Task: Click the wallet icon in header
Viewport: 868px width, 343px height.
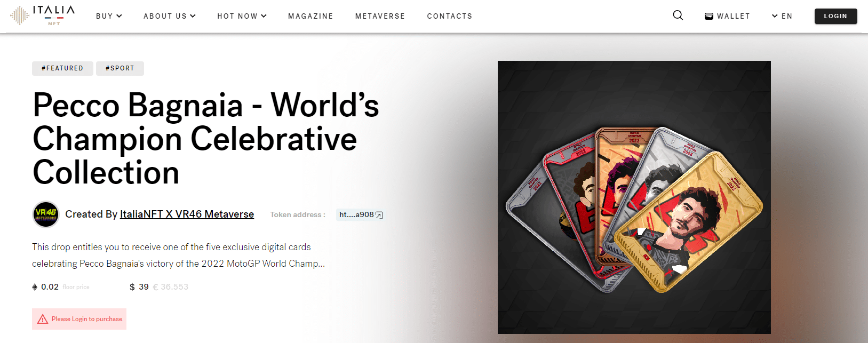Action: [x=709, y=16]
